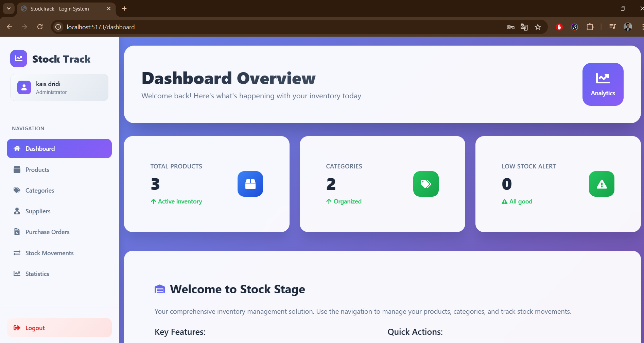644x343 pixels.
Task: Click the blue box icon on Total Products card
Action: [250, 184]
